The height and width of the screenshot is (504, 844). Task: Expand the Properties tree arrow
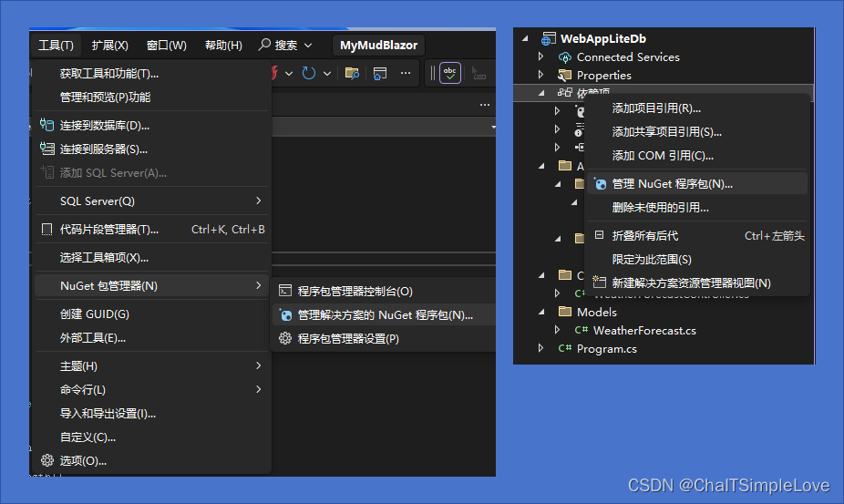(x=541, y=75)
